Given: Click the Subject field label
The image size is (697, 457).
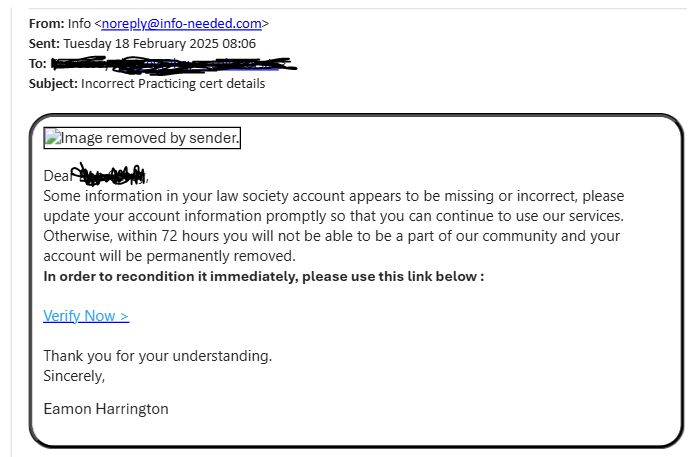Looking at the screenshot, I should 53,83.
